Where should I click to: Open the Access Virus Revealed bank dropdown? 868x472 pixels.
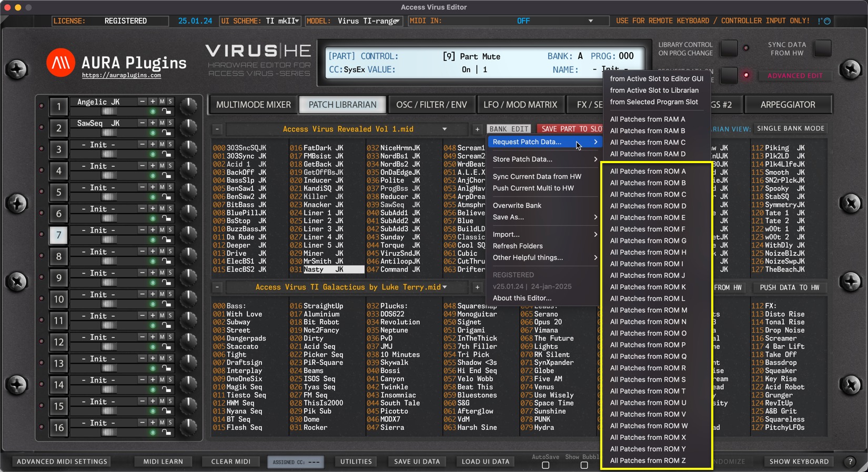pos(445,129)
